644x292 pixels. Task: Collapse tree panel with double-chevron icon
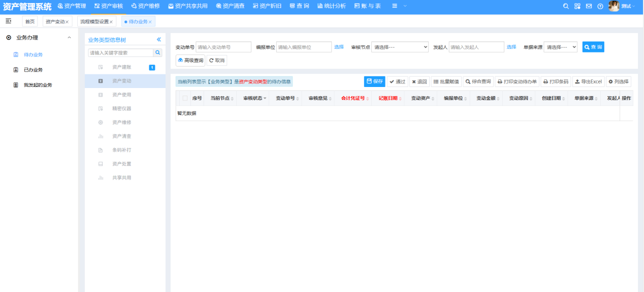click(x=158, y=40)
